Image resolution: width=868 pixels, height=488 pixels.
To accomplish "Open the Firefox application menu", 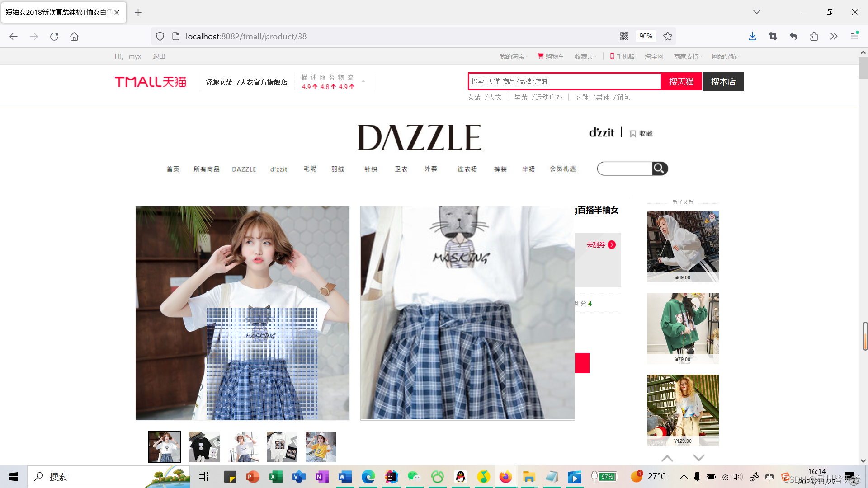I will (x=854, y=36).
